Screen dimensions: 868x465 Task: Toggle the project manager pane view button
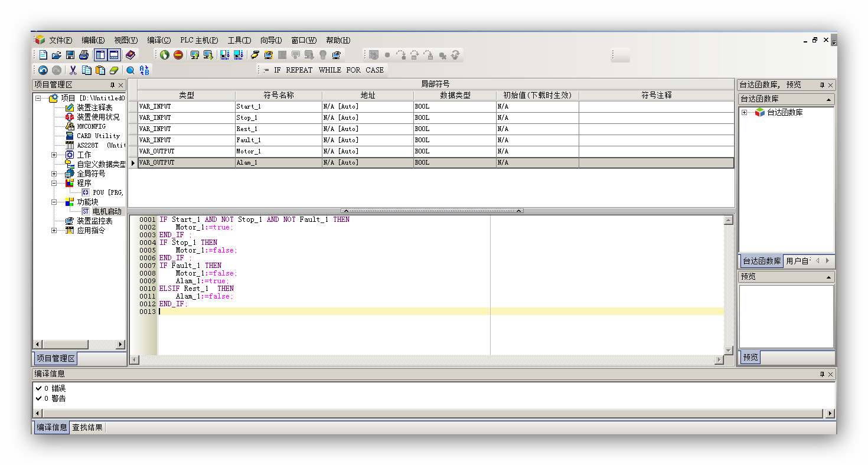pos(100,55)
